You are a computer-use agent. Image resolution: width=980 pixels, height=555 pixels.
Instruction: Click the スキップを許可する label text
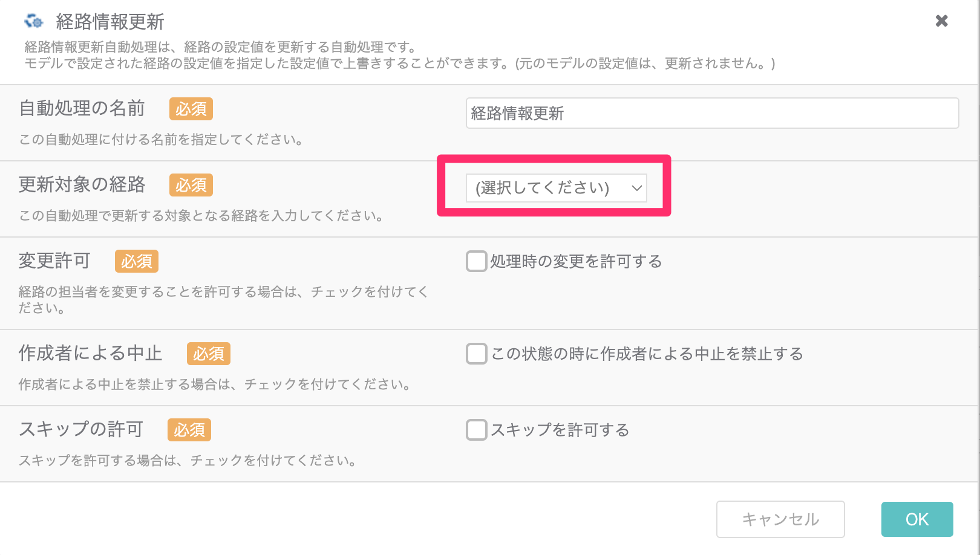560,430
